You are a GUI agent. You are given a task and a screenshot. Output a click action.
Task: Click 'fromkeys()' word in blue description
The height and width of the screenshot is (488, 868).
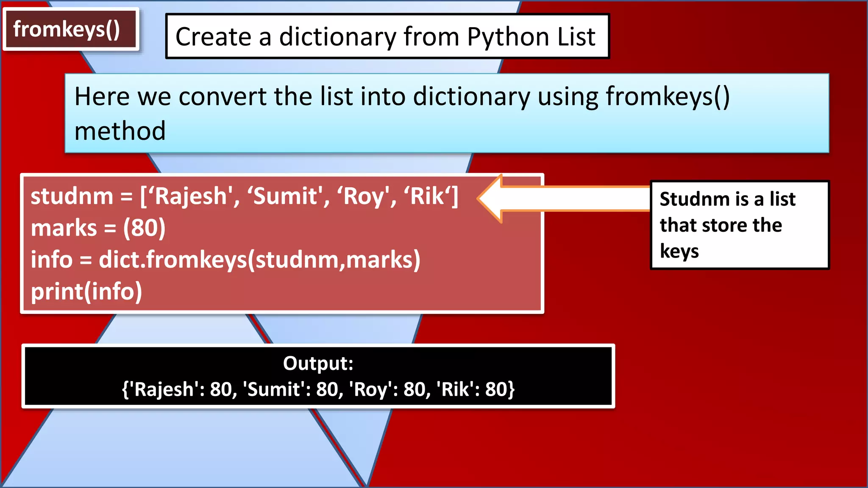[x=667, y=97]
